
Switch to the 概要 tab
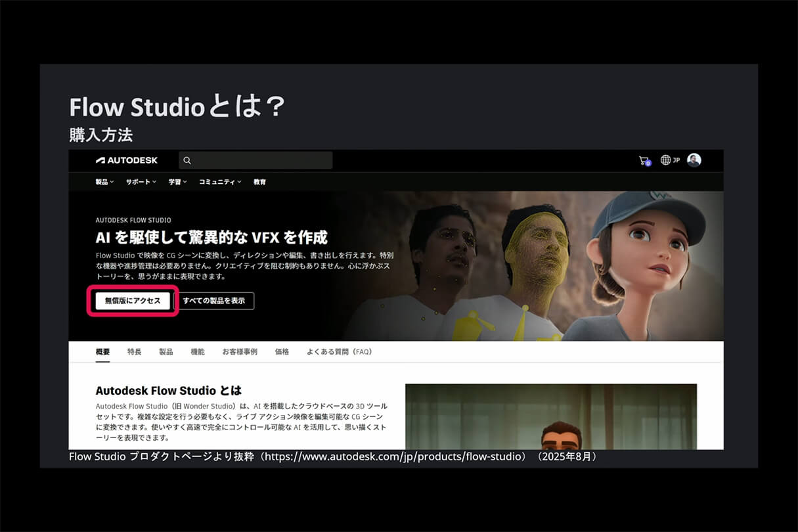click(x=102, y=351)
